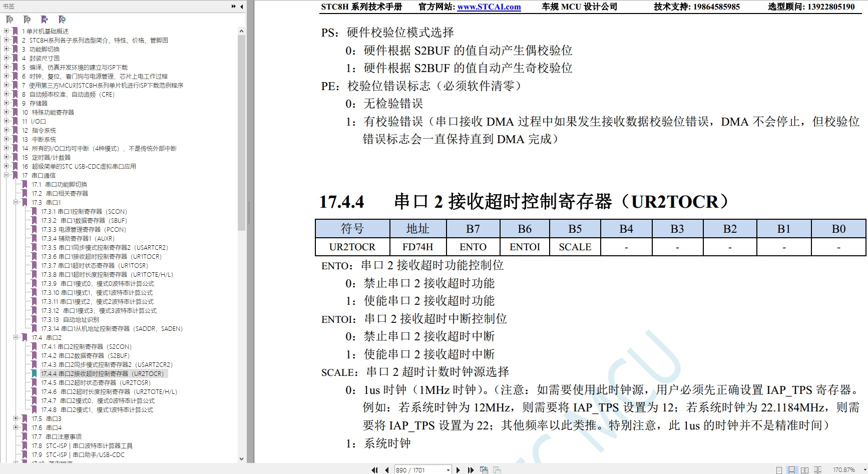Collapse chapter 17 串口通信
The width and height of the screenshot is (868, 474).
pyautogui.click(x=7, y=175)
